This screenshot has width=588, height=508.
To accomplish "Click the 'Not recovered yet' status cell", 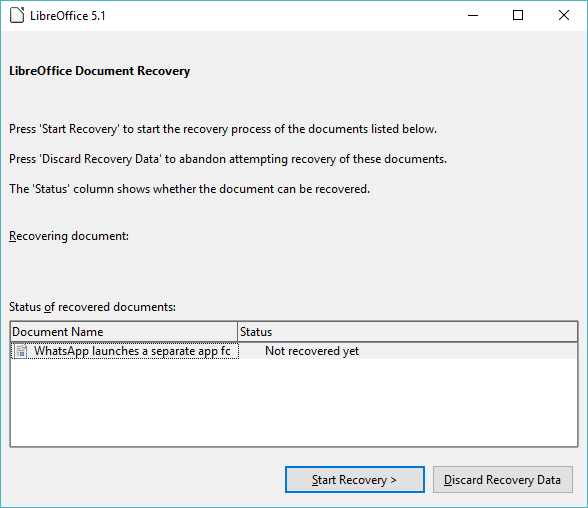I will point(312,351).
